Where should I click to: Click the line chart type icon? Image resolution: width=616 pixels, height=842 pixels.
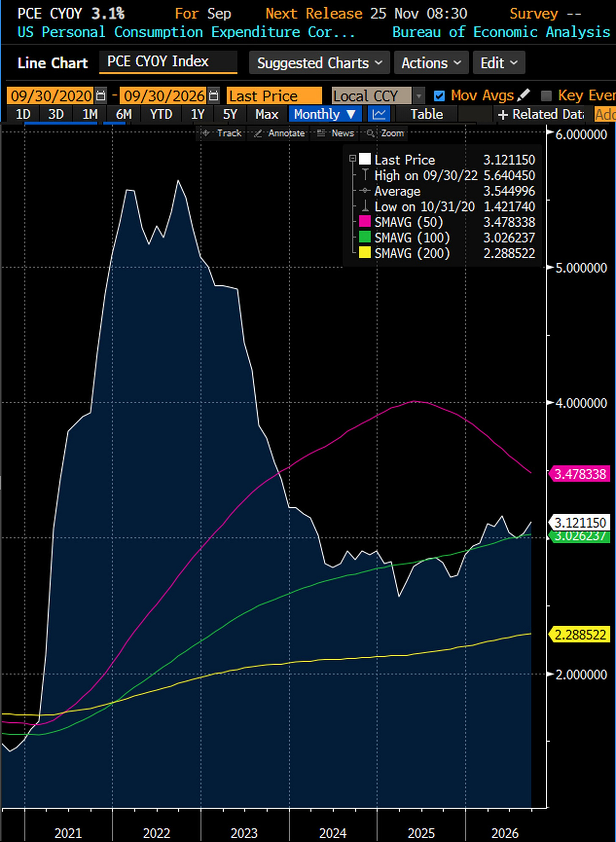[x=379, y=114]
